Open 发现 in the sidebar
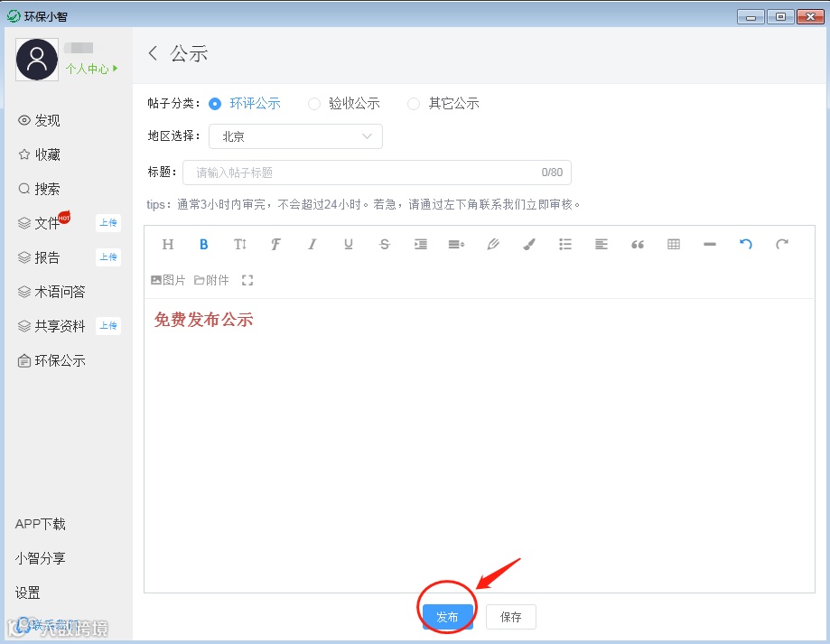Screen dimensions: 830x644 pyautogui.click(x=39, y=120)
